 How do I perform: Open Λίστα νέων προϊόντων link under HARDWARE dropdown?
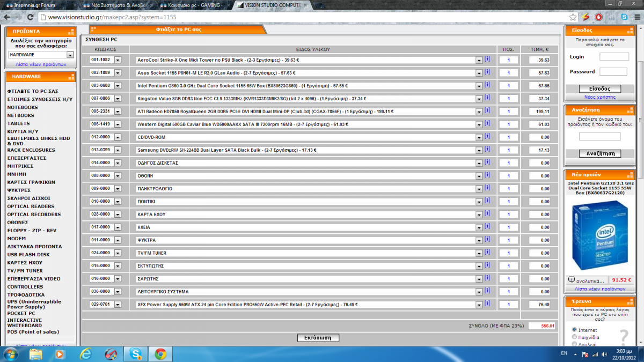click(x=41, y=64)
